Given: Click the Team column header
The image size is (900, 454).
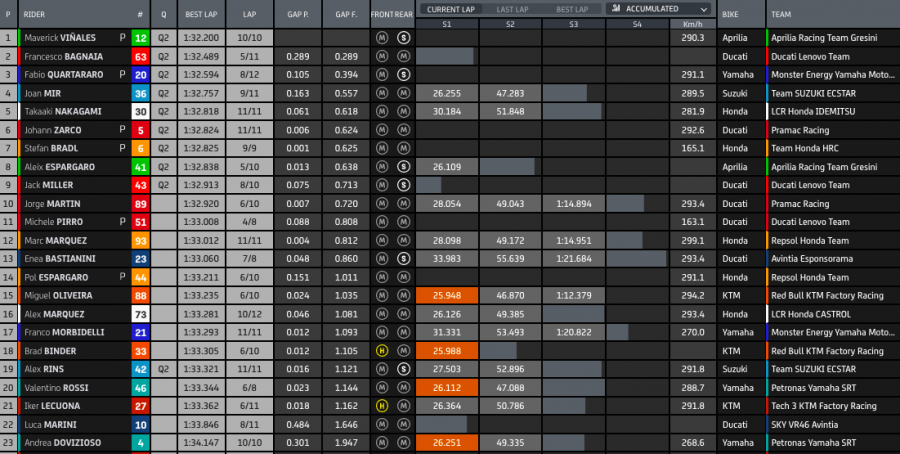Looking at the screenshot, I should coord(781,15).
